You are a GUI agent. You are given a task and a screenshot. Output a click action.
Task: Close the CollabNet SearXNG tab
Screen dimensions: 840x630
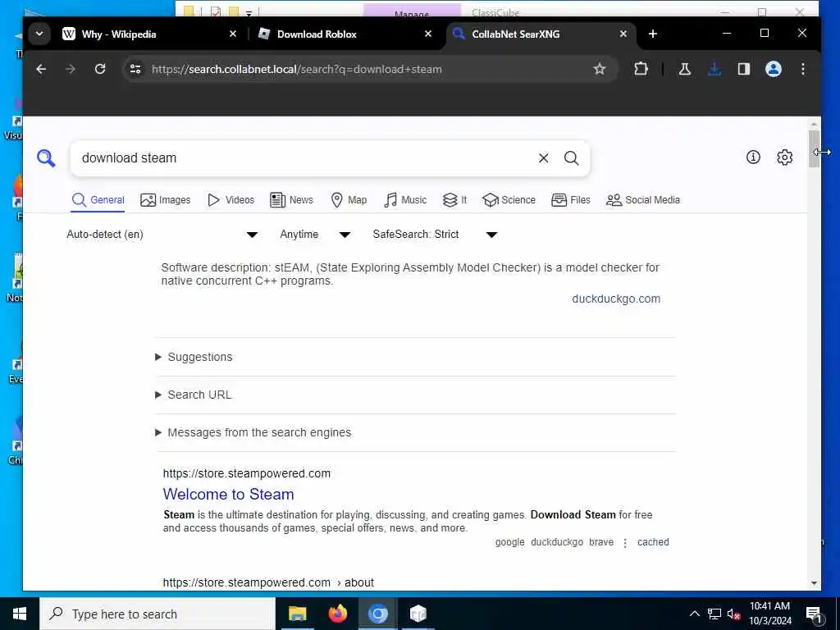click(623, 34)
